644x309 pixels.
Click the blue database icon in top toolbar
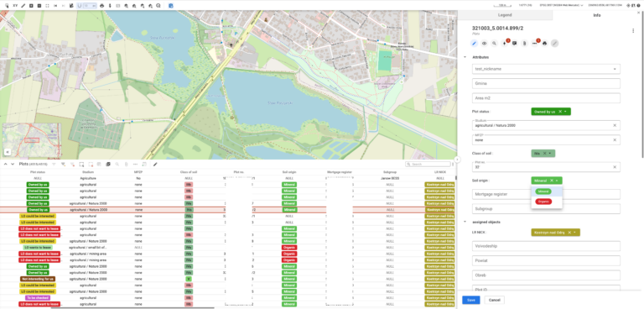pyautogui.click(x=171, y=6)
